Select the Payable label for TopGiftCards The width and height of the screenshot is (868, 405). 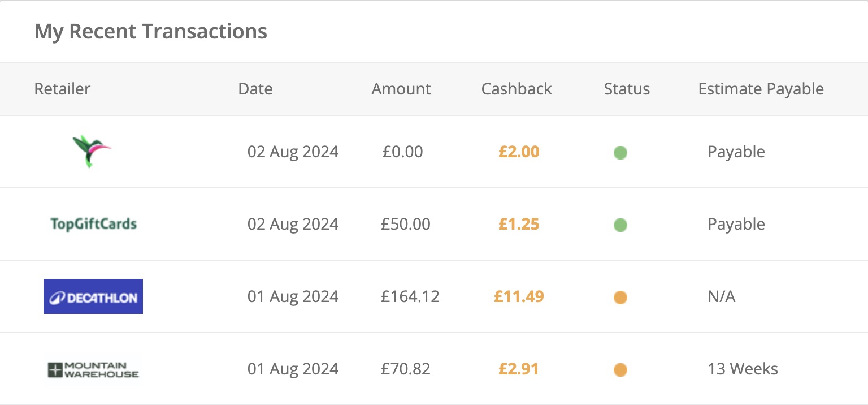click(x=736, y=224)
